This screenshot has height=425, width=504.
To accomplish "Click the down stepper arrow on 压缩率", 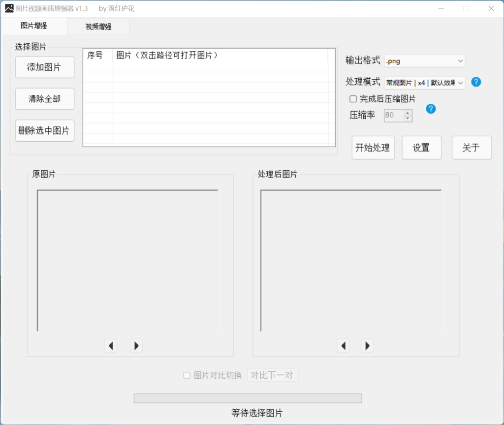I will [408, 118].
